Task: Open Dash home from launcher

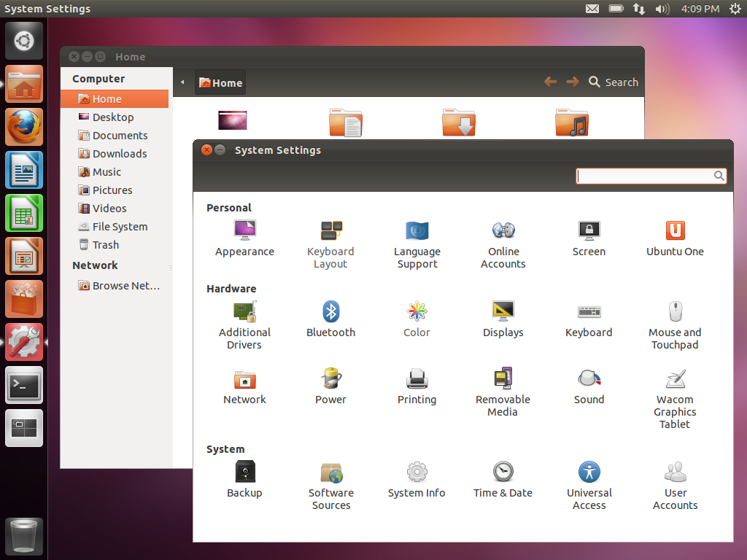Action: tap(24, 41)
